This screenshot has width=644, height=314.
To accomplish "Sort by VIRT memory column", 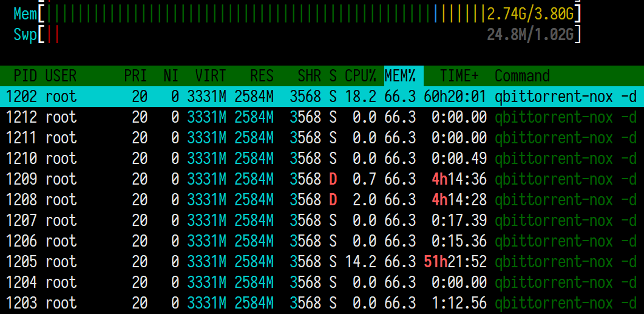I will [210, 76].
